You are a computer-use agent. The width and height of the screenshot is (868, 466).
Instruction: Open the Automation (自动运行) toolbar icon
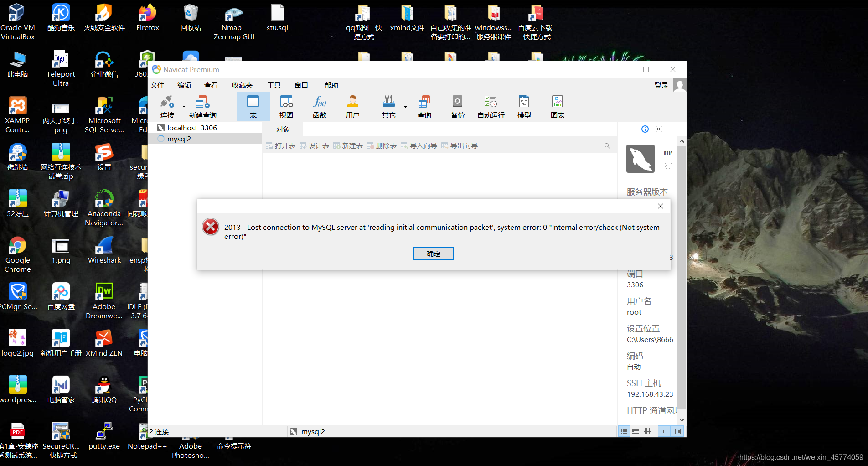point(491,107)
